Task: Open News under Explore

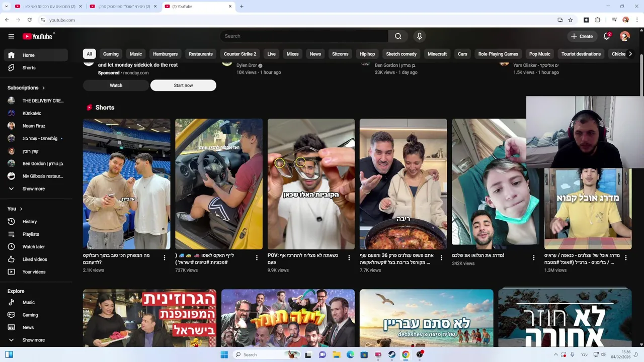Action: tap(35, 328)
